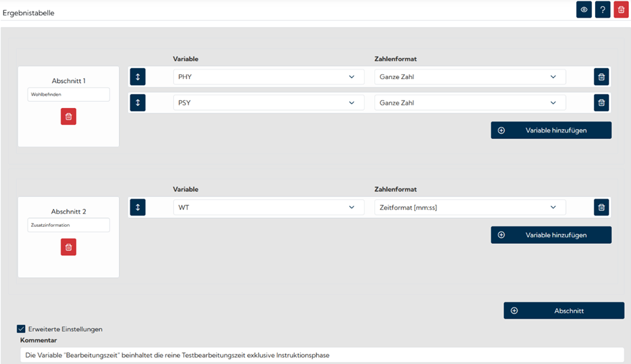Remove WT variable using its trash icon

[x=601, y=207]
